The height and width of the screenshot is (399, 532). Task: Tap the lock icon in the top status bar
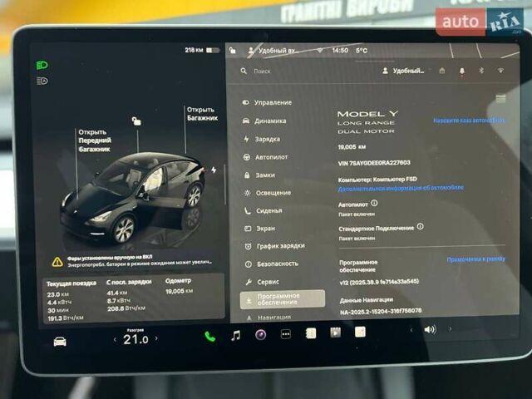[x=233, y=51]
